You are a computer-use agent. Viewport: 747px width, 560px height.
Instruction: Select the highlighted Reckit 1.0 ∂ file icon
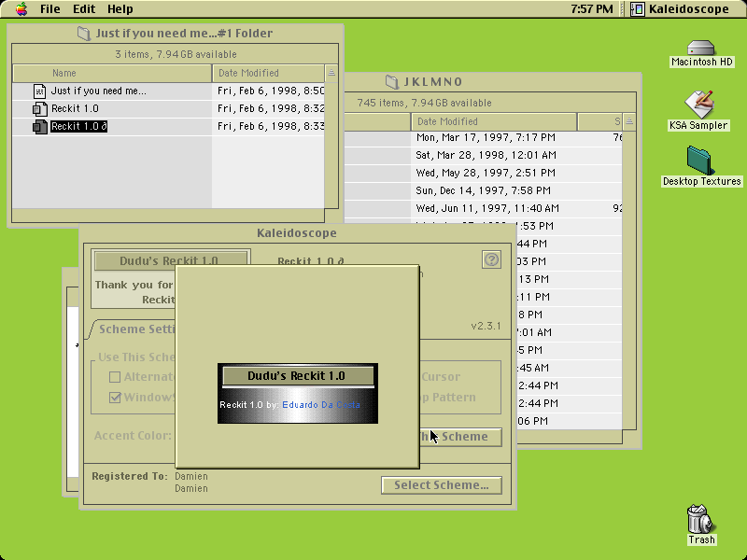pos(39,127)
